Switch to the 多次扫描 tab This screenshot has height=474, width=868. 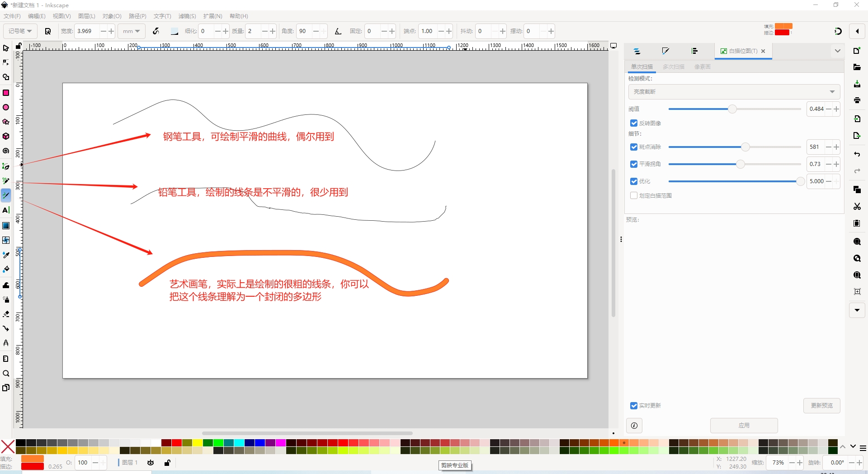(x=673, y=67)
